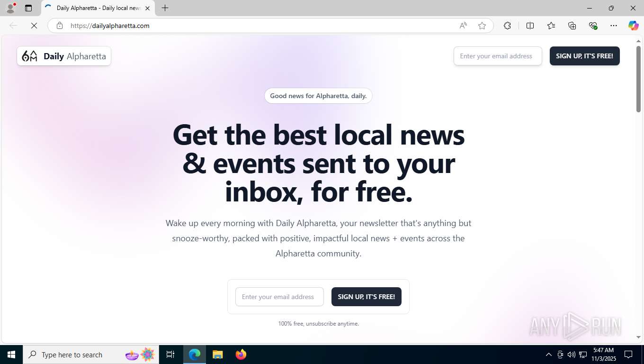
Task: Stop loading the page with the X button
Action: [x=34, y=26]
